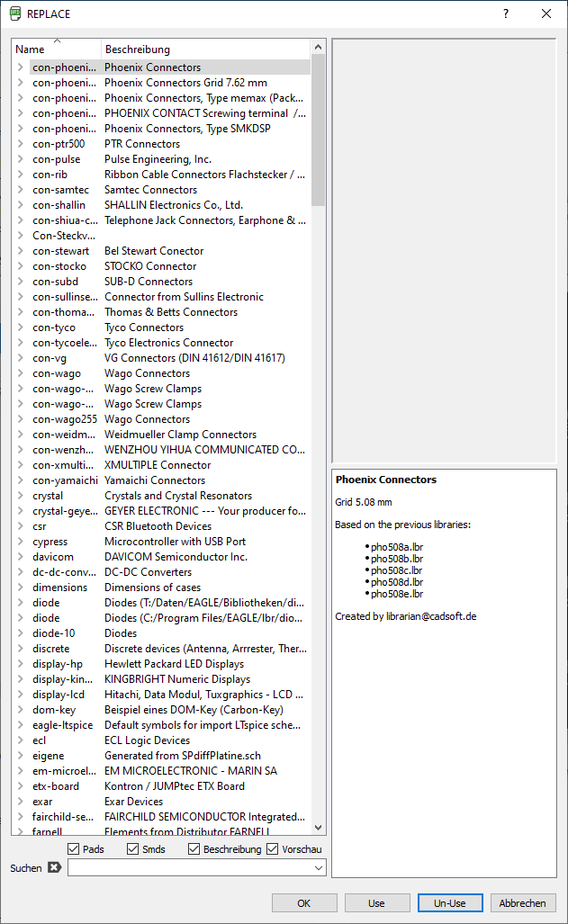This screenshot has height=924, width=568.
Task: Toggle the Vorschau checkbox
Action: [273, 849]
